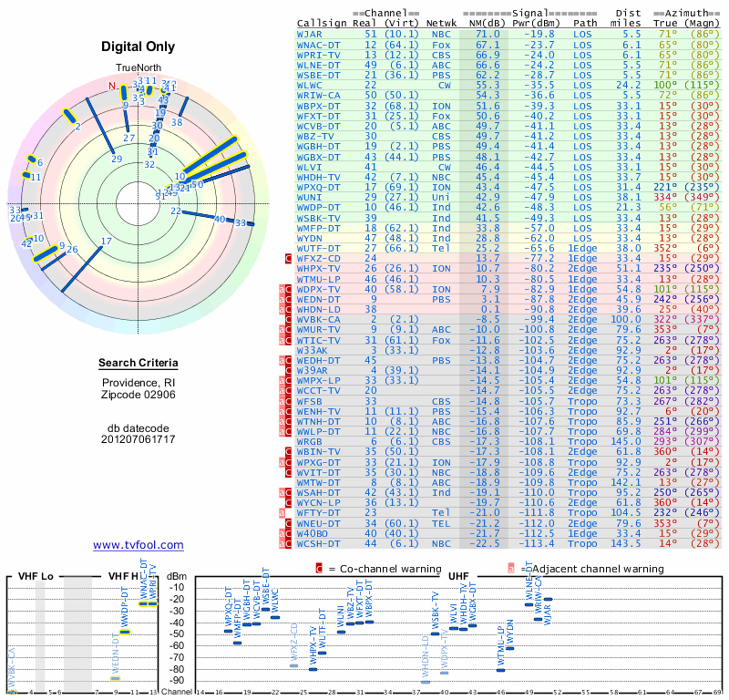The width and height of the screenshot is (729, 700).
Task: Select the WRGB callsign in the table
Action: [x=310, y=442]
